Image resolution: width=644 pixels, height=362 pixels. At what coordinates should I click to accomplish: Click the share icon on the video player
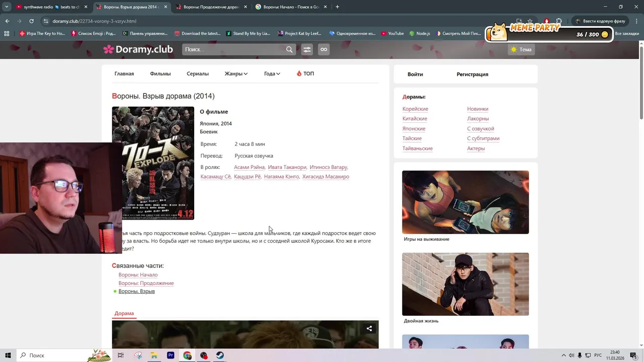click(x=369, y=328)
